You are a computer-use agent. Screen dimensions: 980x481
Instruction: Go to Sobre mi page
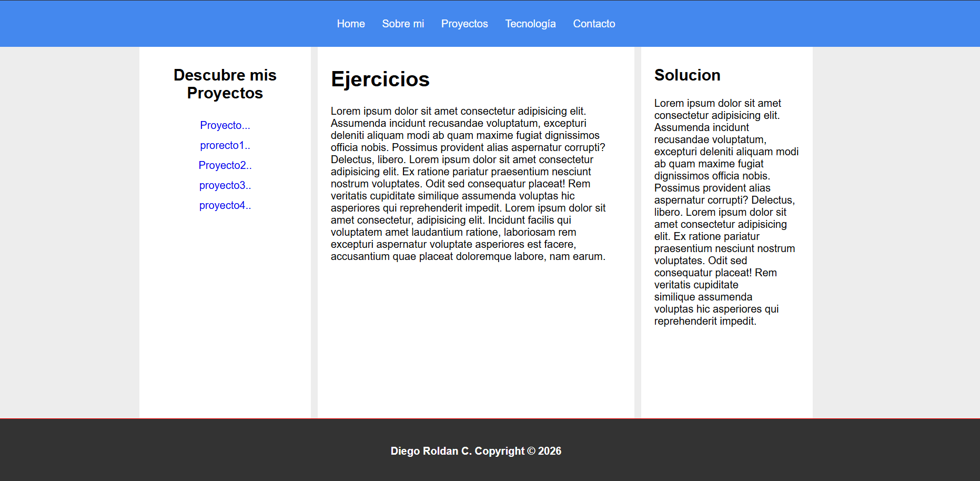[403, 24]
